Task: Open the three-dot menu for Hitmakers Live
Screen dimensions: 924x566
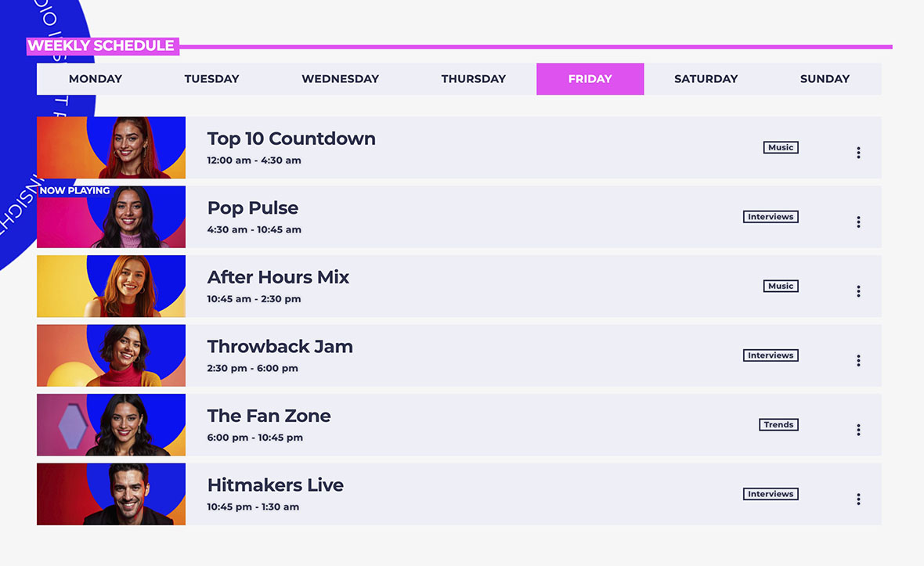Action: click(858, 499)
